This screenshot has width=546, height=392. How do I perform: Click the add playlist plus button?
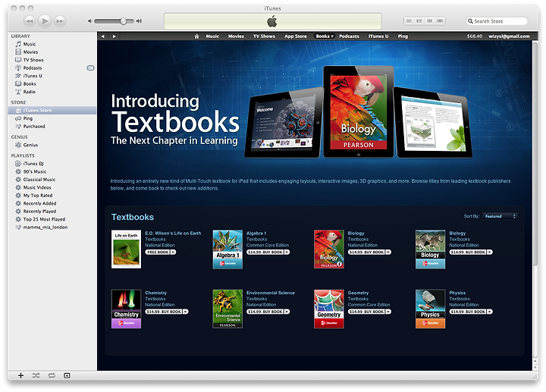pos(21,375)
